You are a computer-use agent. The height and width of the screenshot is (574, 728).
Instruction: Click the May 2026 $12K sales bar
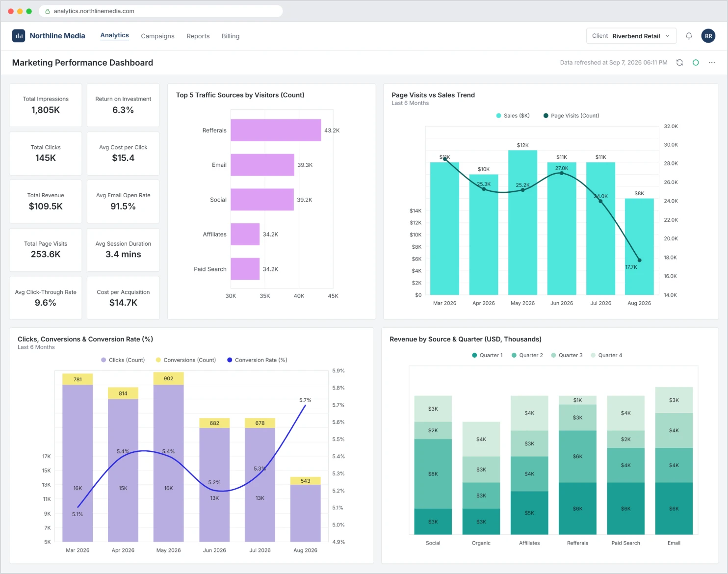tap(522, 223)
